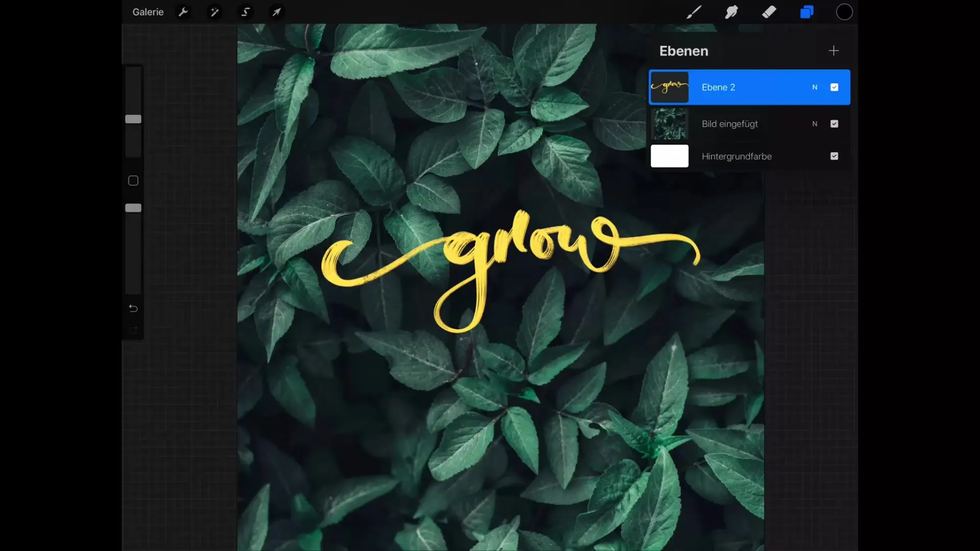Viewport: 980px width, 551px height.
Task: Click the brush opacity slider handle
Action: pos(133,208)
